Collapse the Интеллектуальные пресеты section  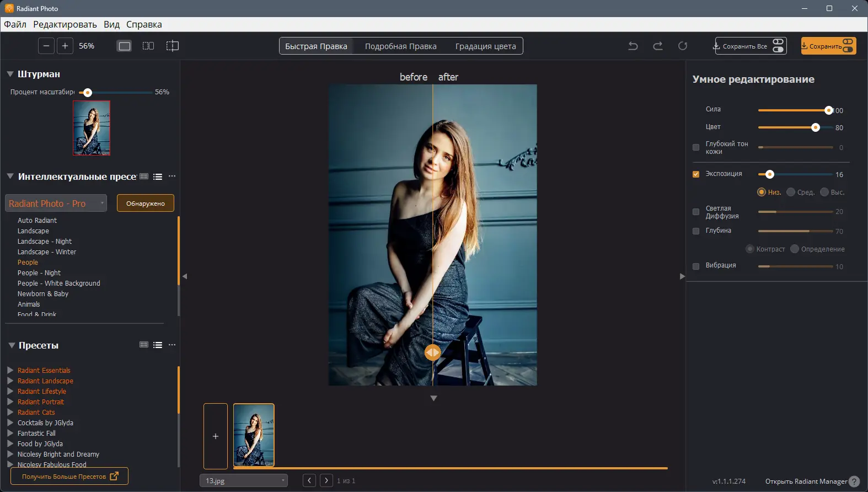(x=10, y=177)
